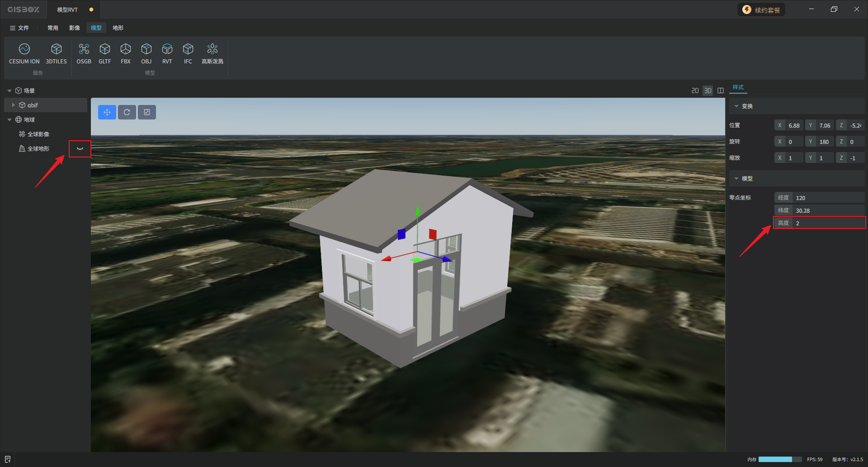Screen dimensions: 868x467
Task: Select the 3DTILES import icon
Action: coord(56,53)
